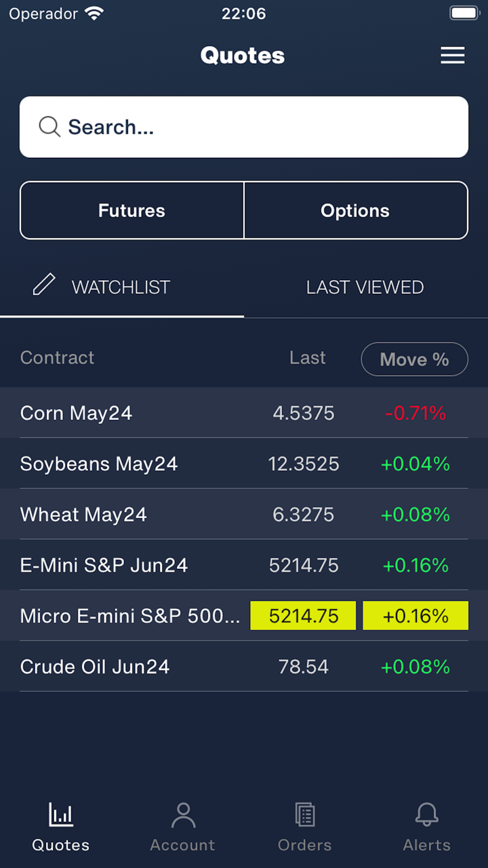Tap the Wi-Fi status icon
The width and height of the screenshot is (488, 868).
tap(95, 14)
